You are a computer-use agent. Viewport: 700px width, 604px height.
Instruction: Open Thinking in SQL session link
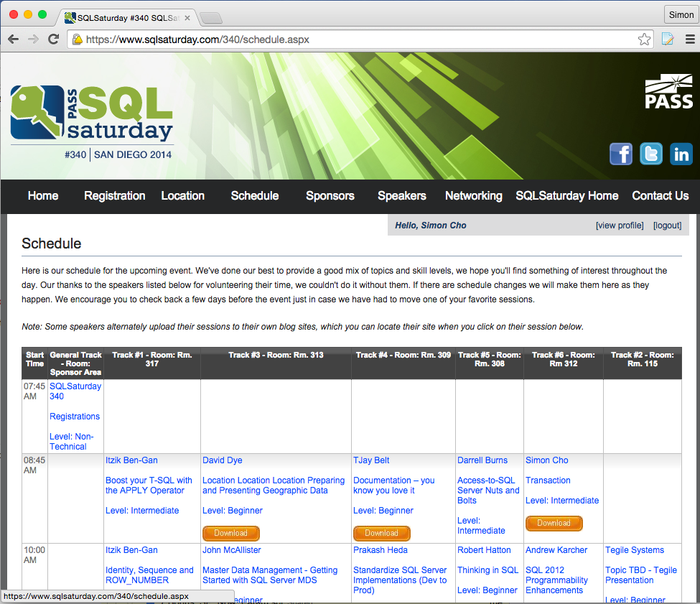tap(487, 570)
